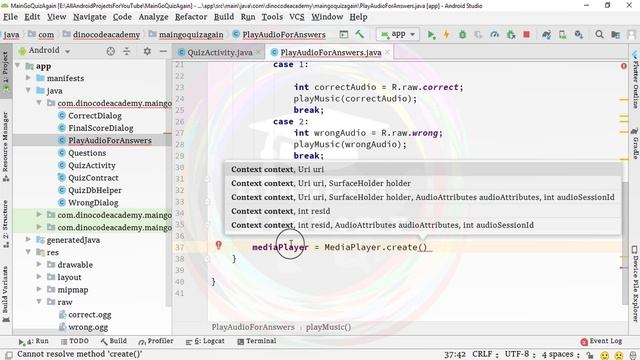The image size is (640, 360).
Task: Expand the layout folder
Action: point(39,277)
